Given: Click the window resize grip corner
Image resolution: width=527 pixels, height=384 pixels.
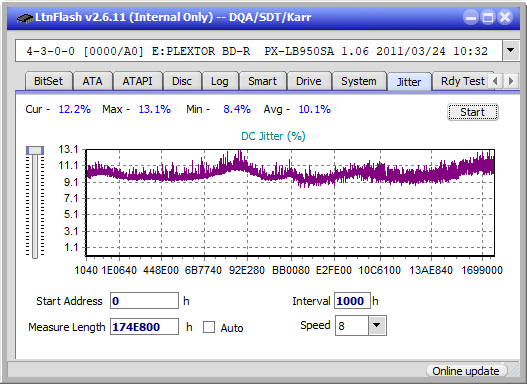Looking at the screenshot, I should coord(514,372).
